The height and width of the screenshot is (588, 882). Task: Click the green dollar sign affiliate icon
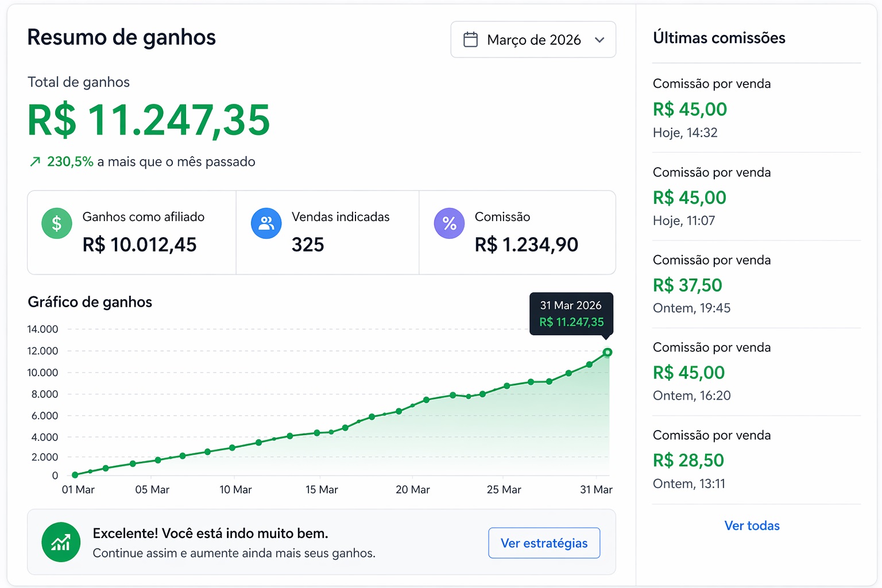point(57,223)
